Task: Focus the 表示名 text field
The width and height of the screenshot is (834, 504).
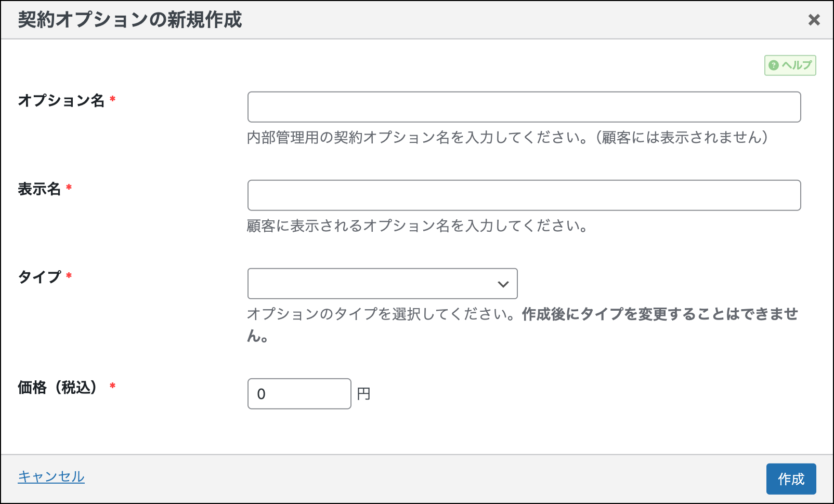Action: (x=524, y=195)
